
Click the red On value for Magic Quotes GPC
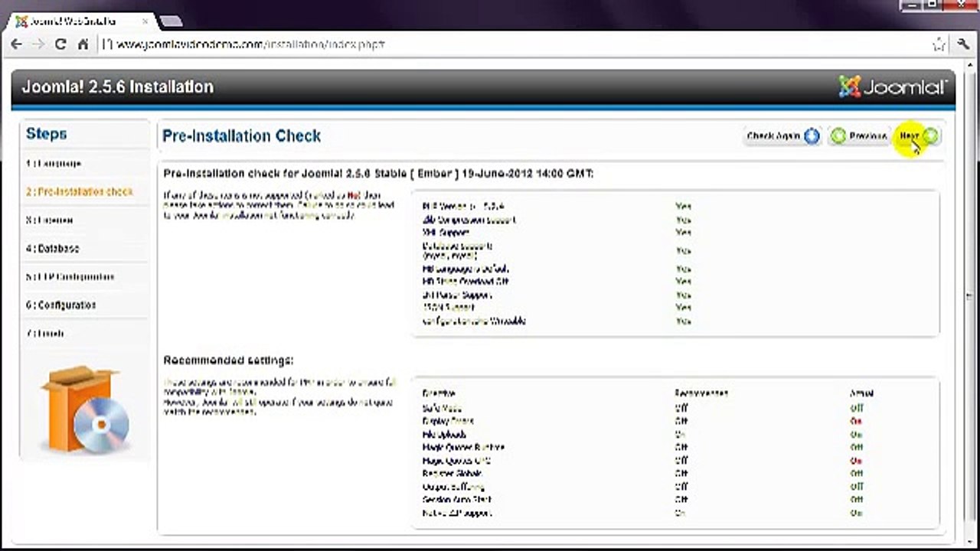856,461
